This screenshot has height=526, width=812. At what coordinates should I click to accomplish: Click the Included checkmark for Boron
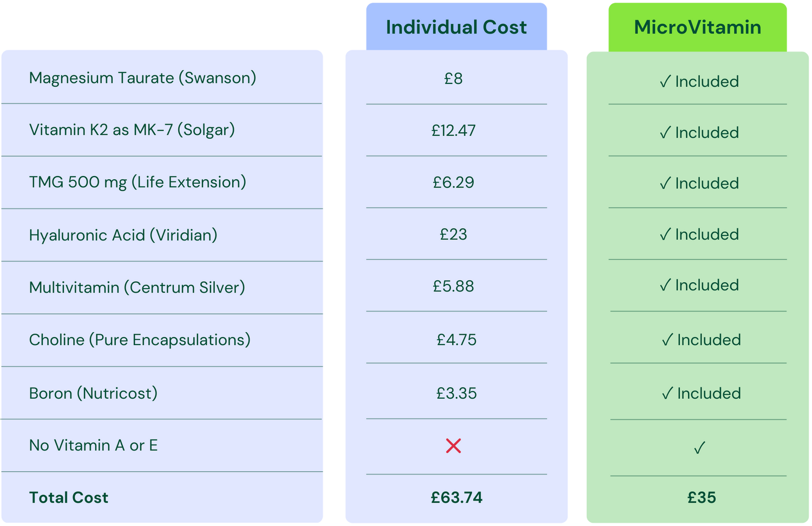coord(667,394)
